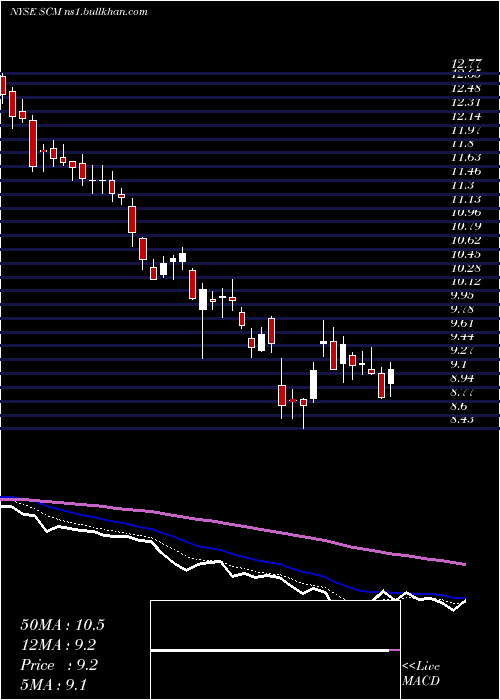Click the 9.61 axis label
Viewport: 500px width, 700px height.
[462, 323]
